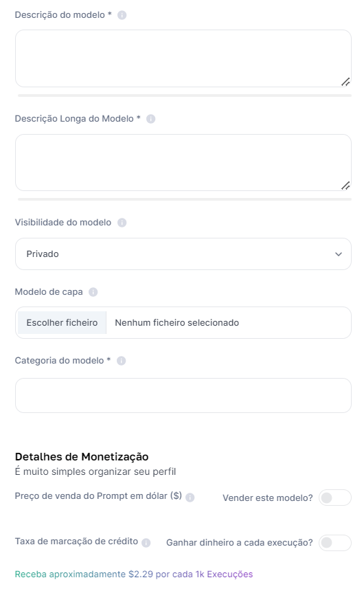
Task: Click the Nenhum ficheiro selecionado text
Action: point(177,322)
